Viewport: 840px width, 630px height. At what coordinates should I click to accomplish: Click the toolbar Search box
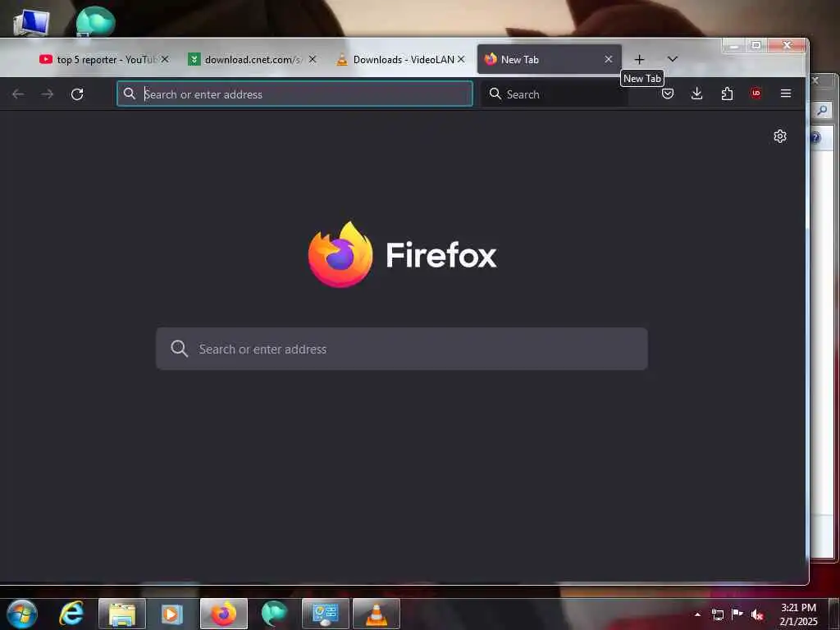pyautogui.click(x=554, y=94)
